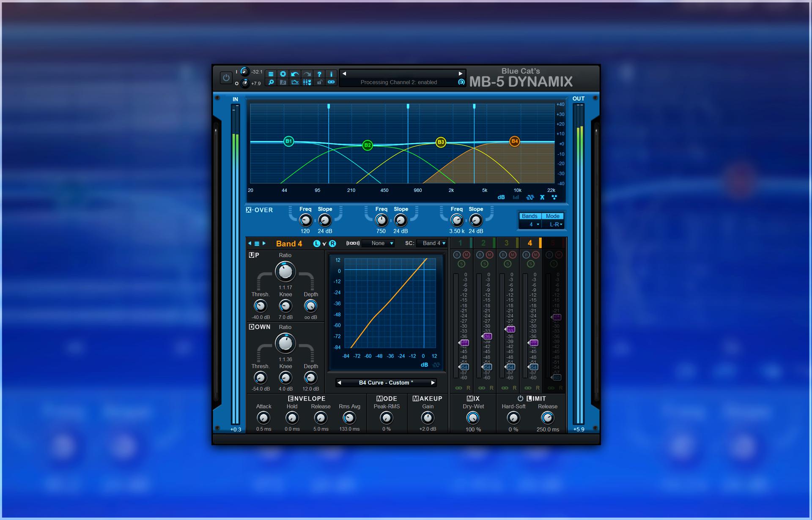This screenshot has height=520, width=812.
Task: Switch to band tab 4
Action: 531,243
